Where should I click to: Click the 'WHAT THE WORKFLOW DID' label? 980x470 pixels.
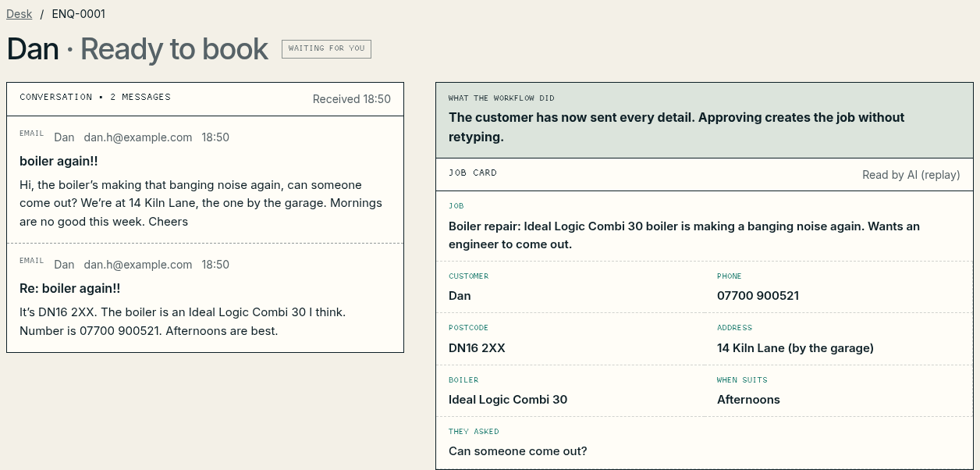502,98
